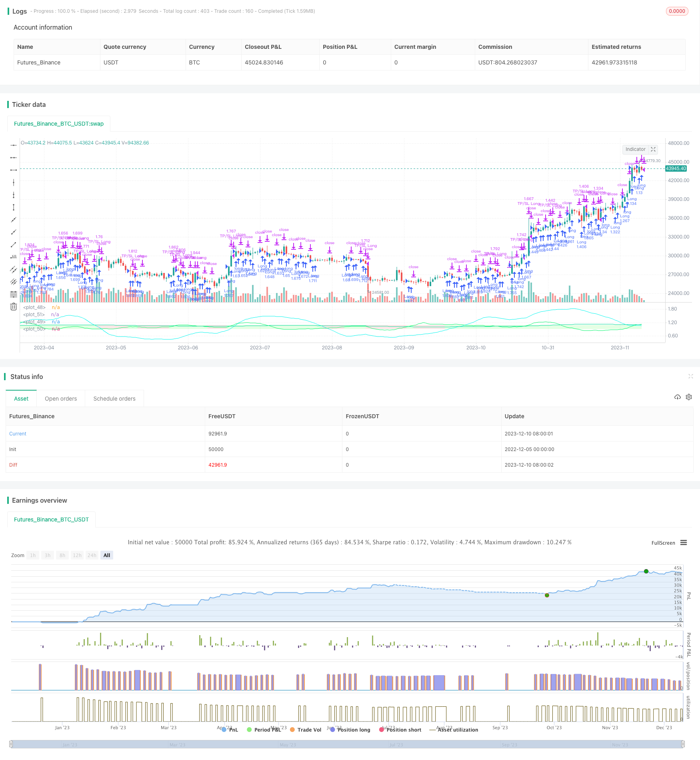Collapse the Status info panel
This screenshot has height=760, width=700.
(690, 376)
